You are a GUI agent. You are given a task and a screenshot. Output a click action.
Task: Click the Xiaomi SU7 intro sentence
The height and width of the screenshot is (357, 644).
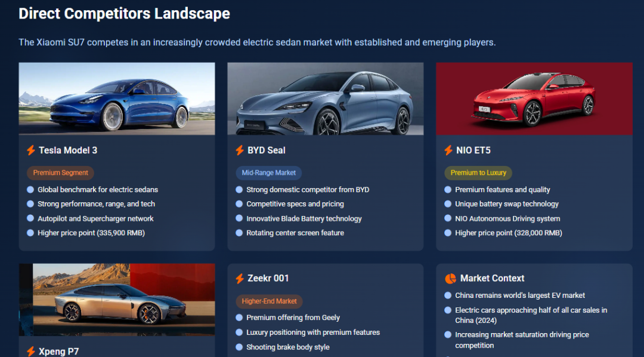pyautogui.click(x=257, y=42)
